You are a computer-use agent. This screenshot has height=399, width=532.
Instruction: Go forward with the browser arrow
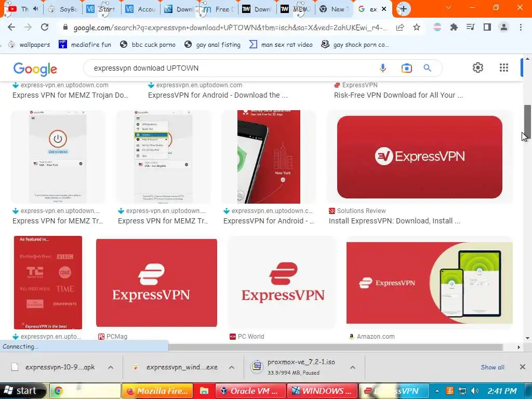pos(28,27)
